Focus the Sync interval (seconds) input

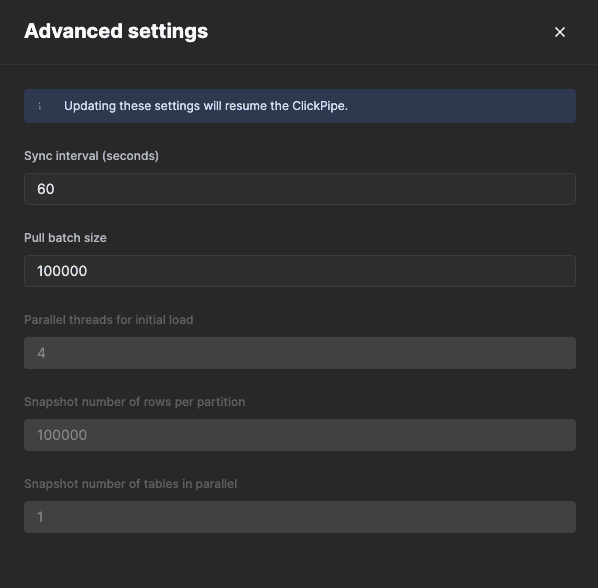pos(300,189)
